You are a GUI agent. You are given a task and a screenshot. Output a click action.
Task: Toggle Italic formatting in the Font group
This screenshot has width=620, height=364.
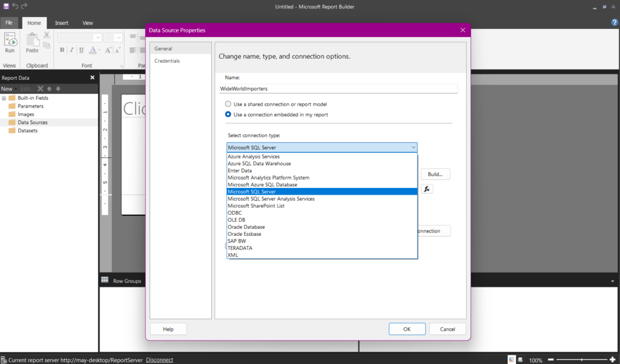click(x=71, y=50)
